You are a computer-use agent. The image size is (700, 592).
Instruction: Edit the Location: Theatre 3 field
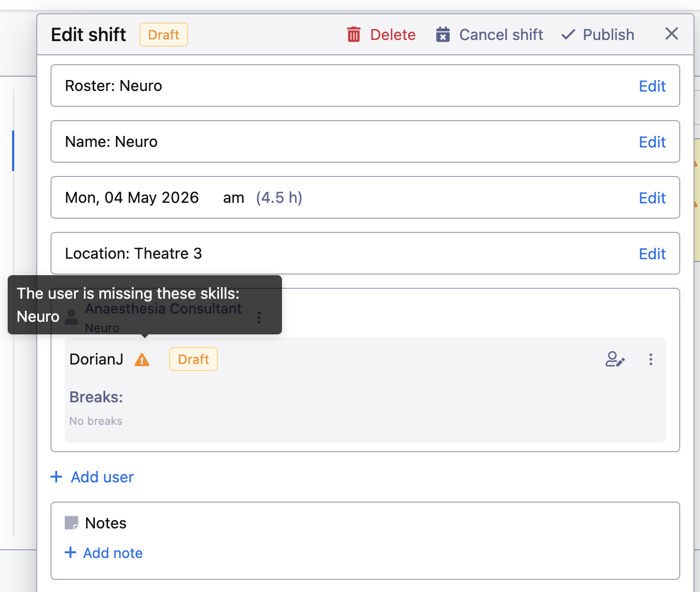[x=652, y=254]
